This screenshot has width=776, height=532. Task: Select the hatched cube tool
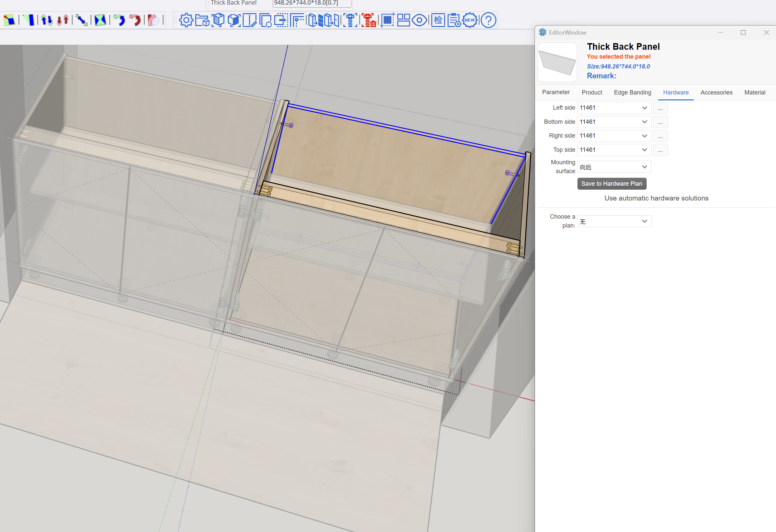[x=218, y=20]
